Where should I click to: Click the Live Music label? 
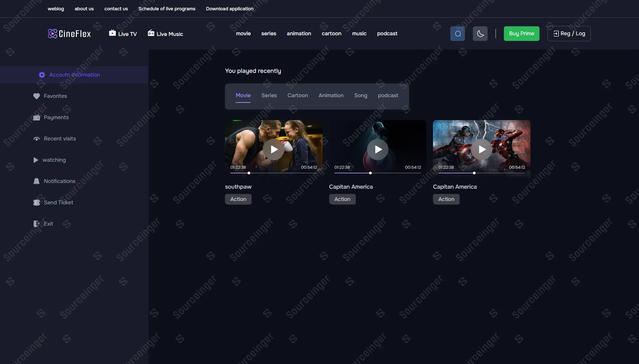170,34
